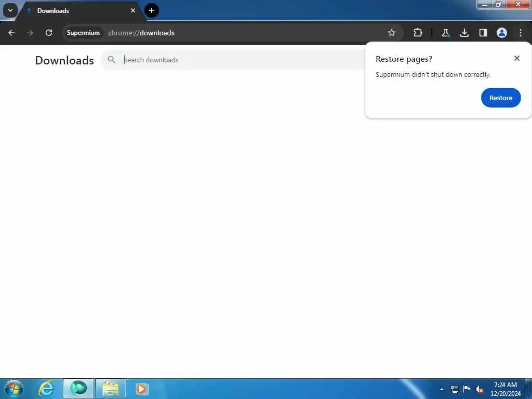Open the profile avatar menu
Viewport: 532px width, 399px height.
[x=502, y=33]
